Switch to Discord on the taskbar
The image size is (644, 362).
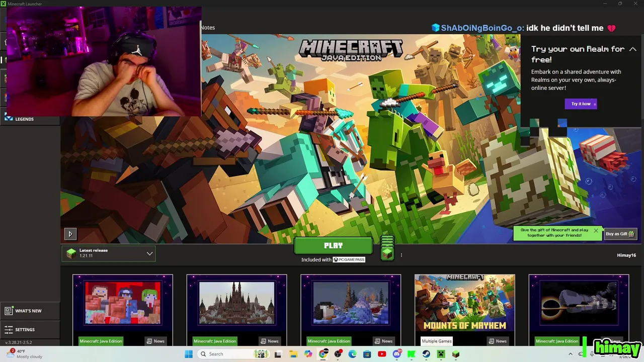coord(396,354)
